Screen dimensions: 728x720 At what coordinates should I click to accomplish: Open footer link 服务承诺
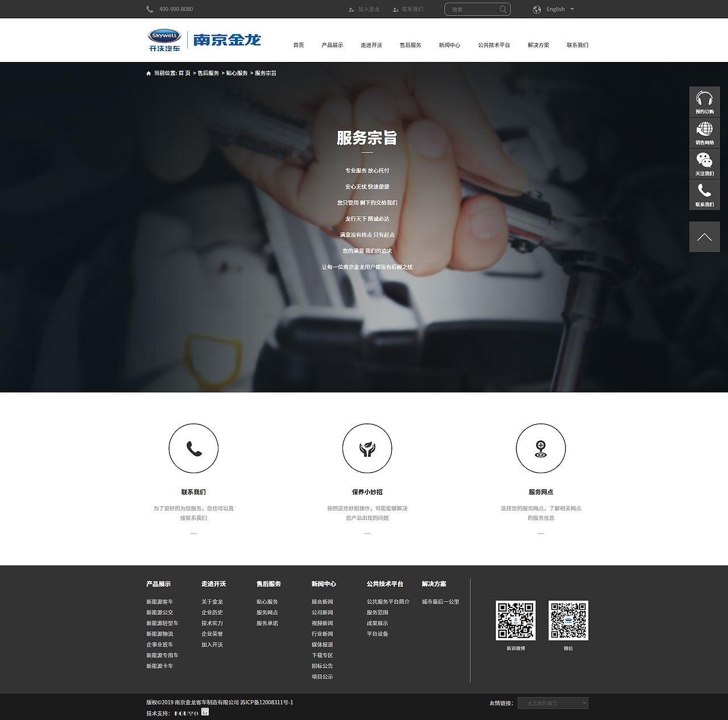[267, 623]
